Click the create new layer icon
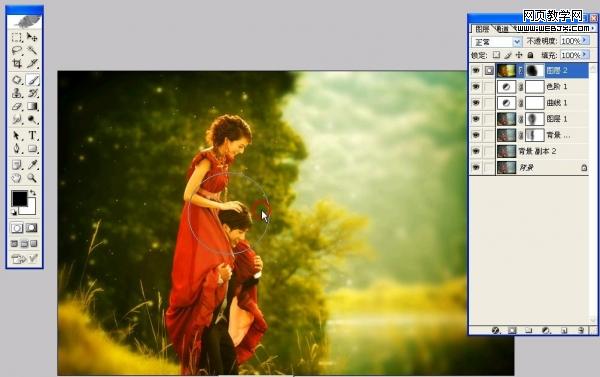 [564, 330]
